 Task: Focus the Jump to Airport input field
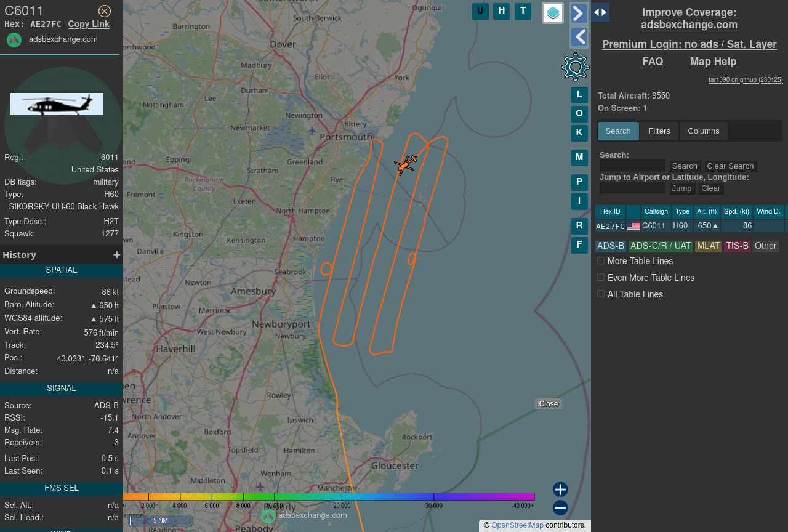632,188
